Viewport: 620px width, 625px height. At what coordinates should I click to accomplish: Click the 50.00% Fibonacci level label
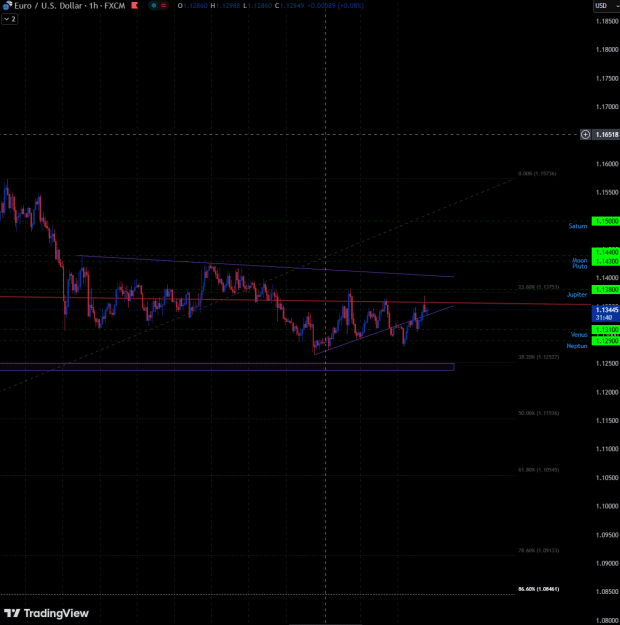(x=539, y=413)
